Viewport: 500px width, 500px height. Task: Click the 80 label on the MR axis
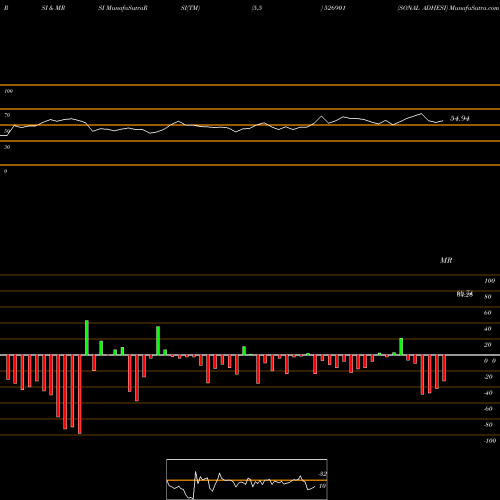[488, 297]
